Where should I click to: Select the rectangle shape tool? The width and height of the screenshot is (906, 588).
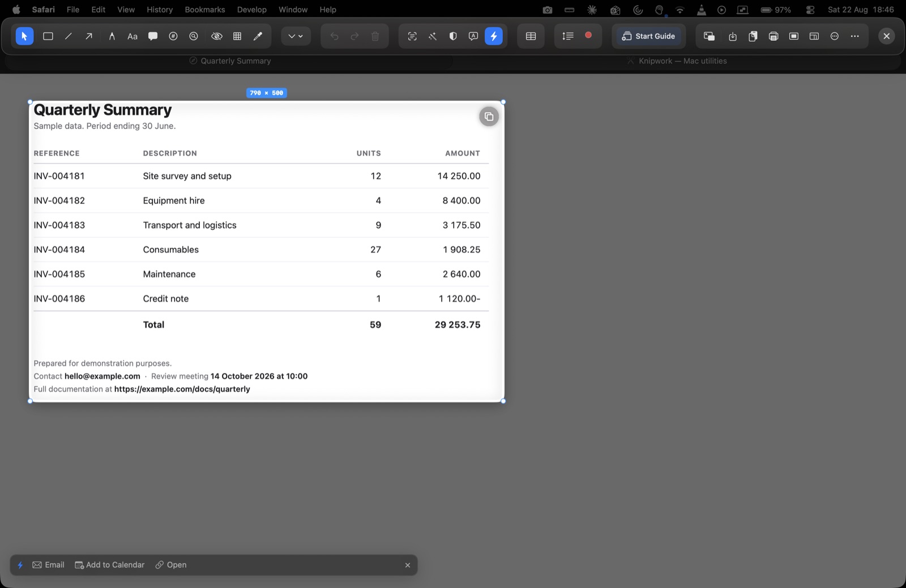click(x=48, y=36)
